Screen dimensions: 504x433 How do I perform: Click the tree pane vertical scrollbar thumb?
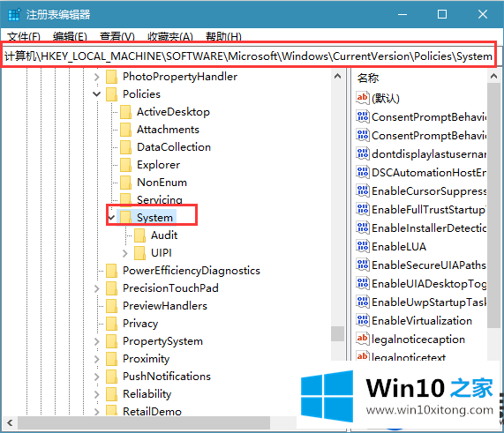(x=337, y=333)
